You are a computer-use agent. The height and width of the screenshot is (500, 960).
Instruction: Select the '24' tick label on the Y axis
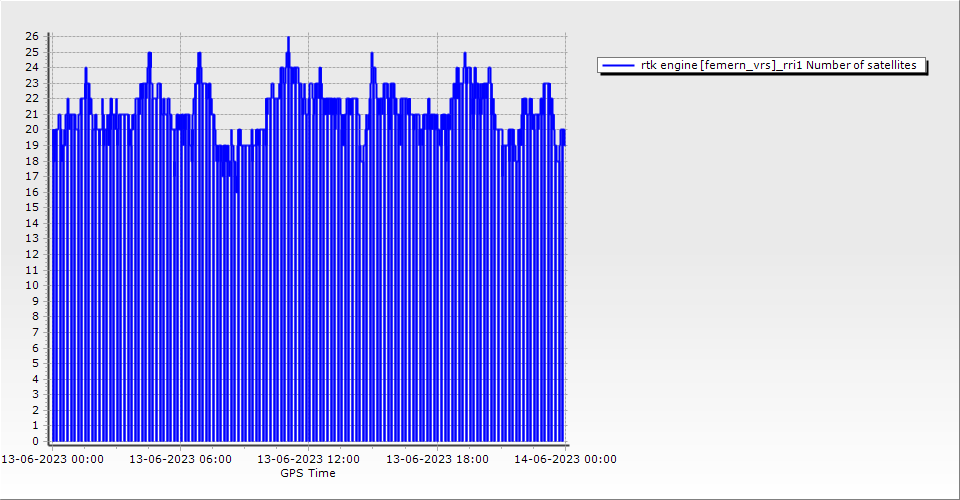pyautogui.click(x=32, y=67)
